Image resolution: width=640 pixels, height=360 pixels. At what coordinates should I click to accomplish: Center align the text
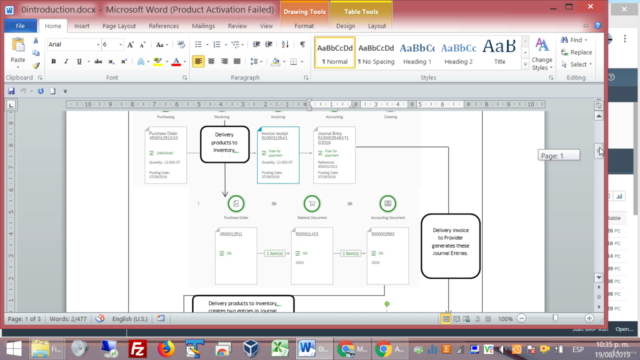click(x=211, y=62)
